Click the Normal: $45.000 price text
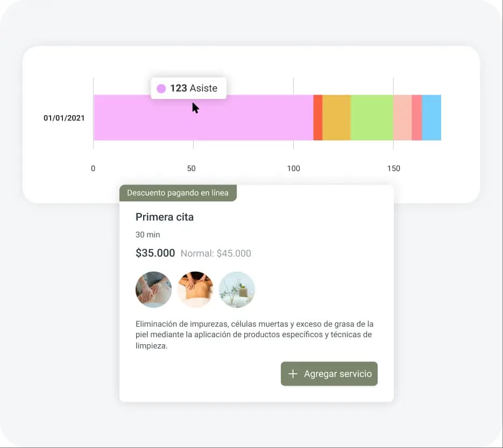The image size is (503, 448). point(216,253)
